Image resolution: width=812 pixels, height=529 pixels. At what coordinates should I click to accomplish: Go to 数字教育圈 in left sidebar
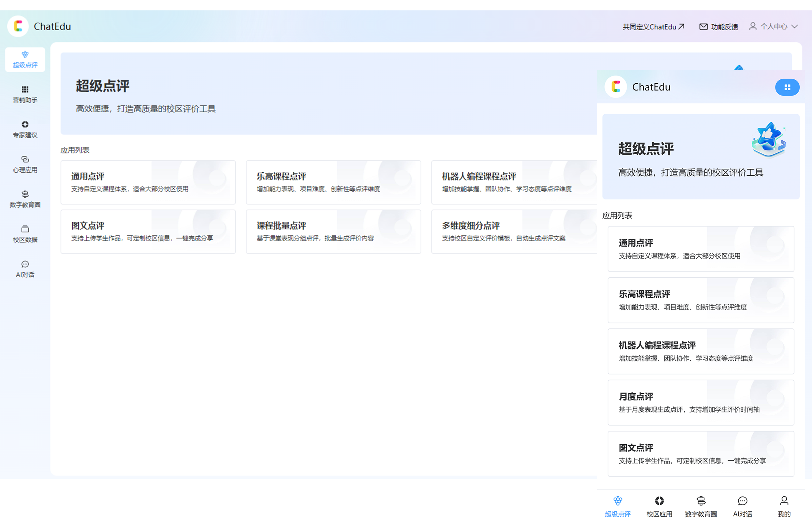pyautogui.click(x=25, y=199)
